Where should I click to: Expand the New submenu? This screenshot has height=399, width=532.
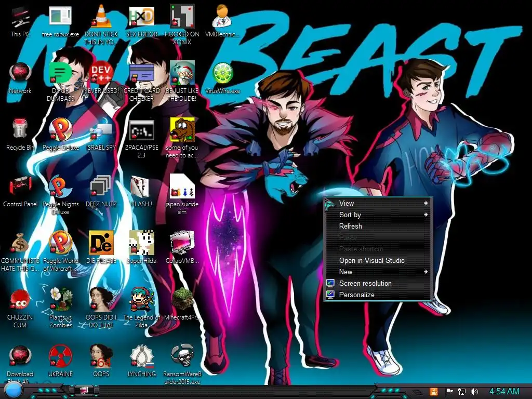378,272
